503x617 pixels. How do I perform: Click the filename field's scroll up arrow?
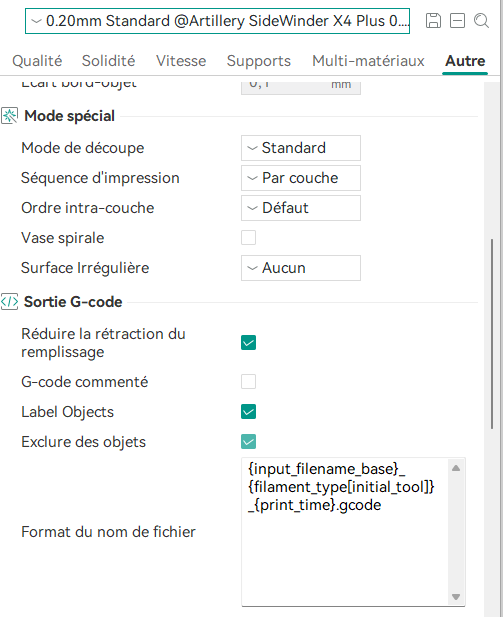(x=456, y=468)
